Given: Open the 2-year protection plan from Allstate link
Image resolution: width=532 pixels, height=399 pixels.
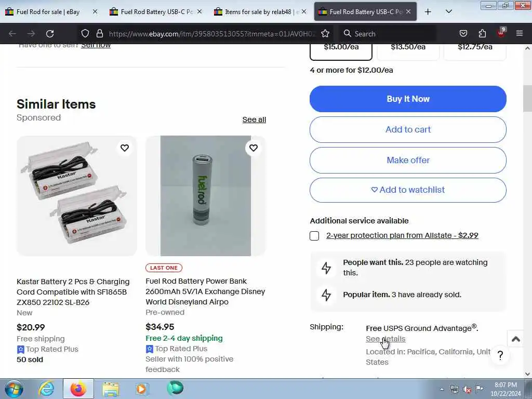Looking at the screenshot, I should 402,235.
